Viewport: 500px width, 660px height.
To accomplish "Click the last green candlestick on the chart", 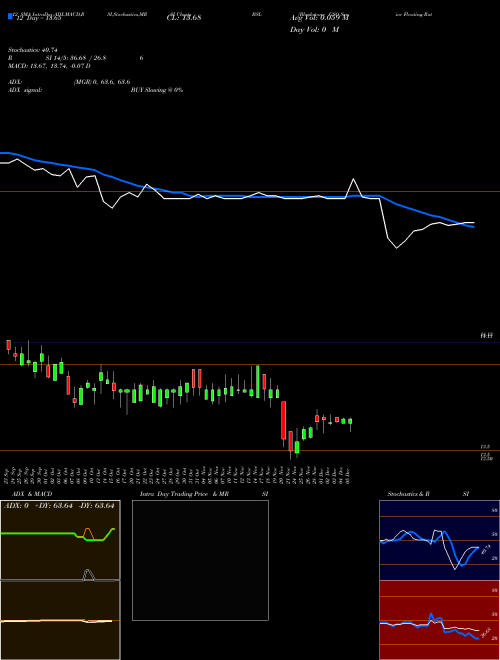I will [350, 421].
